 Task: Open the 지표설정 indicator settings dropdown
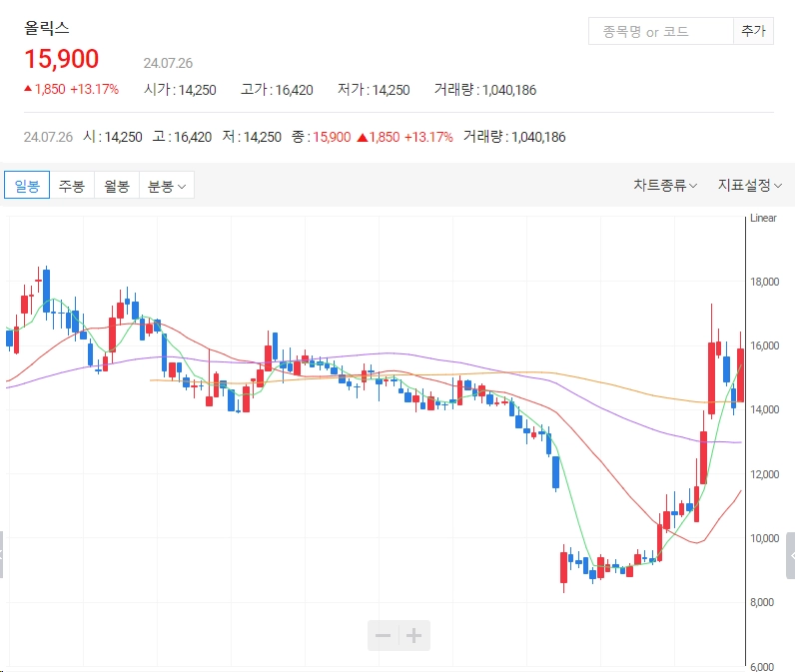pos(749,185)
